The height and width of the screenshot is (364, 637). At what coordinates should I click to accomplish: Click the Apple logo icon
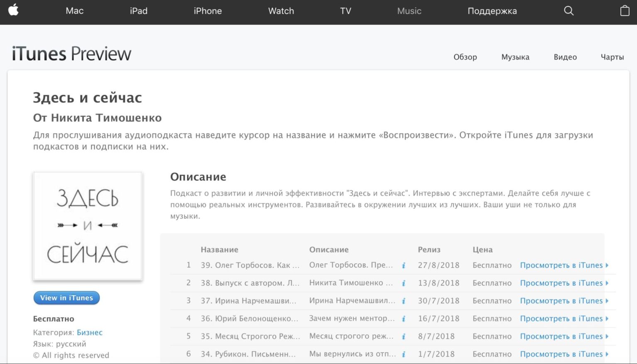(14, 10)
